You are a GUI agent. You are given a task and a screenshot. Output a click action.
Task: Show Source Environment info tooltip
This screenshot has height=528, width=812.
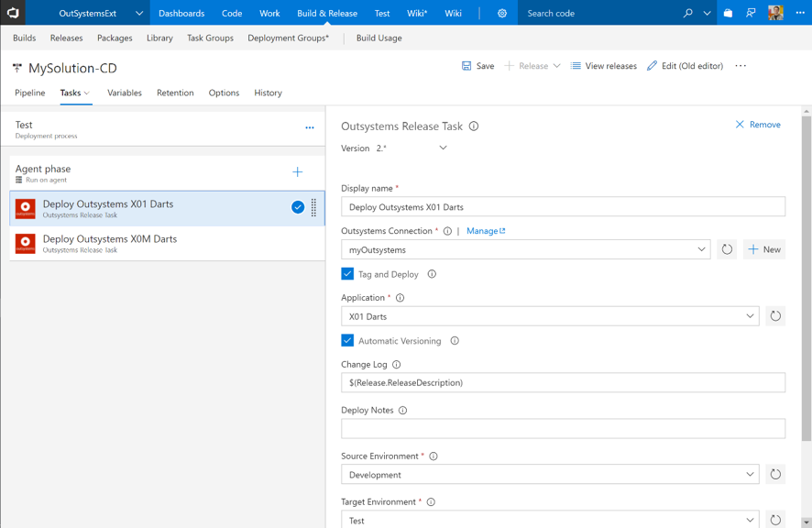[433, 456]
